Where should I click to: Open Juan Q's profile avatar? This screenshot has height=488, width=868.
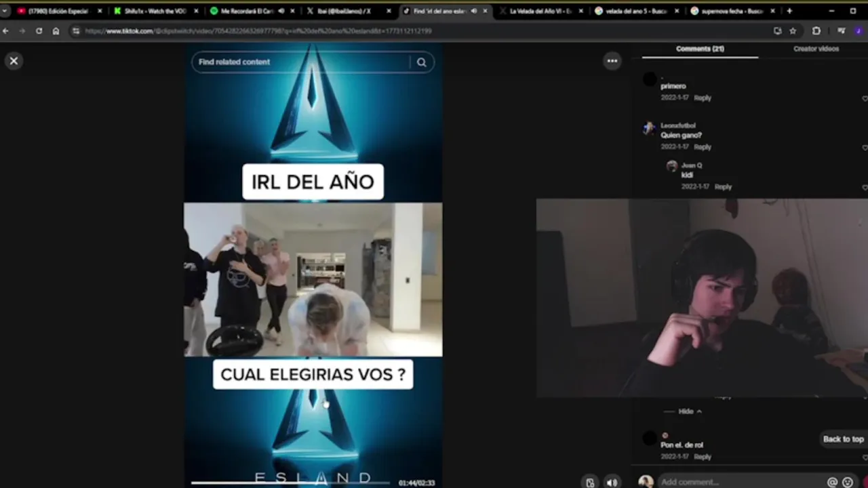click(x=671, y=166)
